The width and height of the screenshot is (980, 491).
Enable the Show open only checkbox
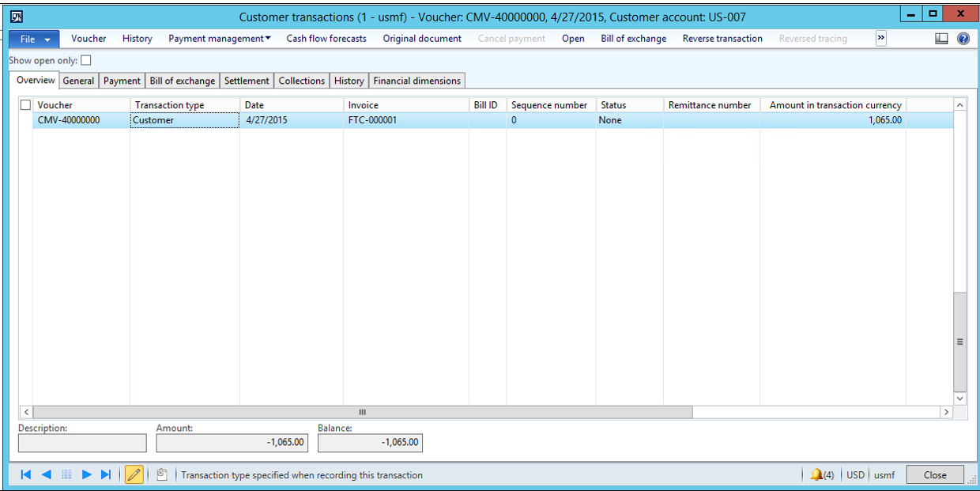click(x=86, y=60)
